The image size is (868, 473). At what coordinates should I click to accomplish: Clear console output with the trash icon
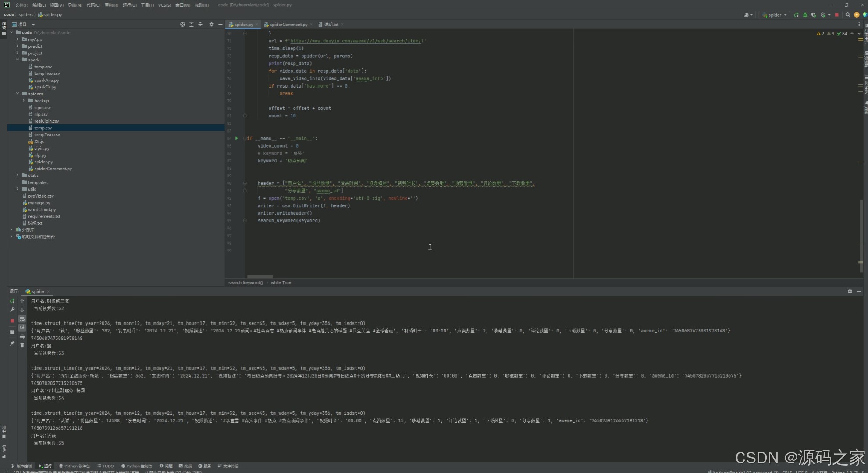click(22, 346)
